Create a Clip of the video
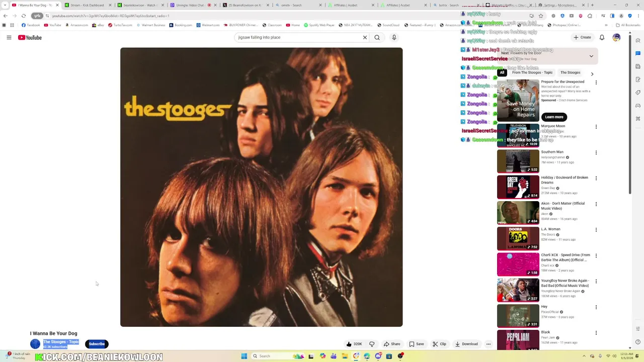Screen dimensions: 644x362 [x=439, y=344]
